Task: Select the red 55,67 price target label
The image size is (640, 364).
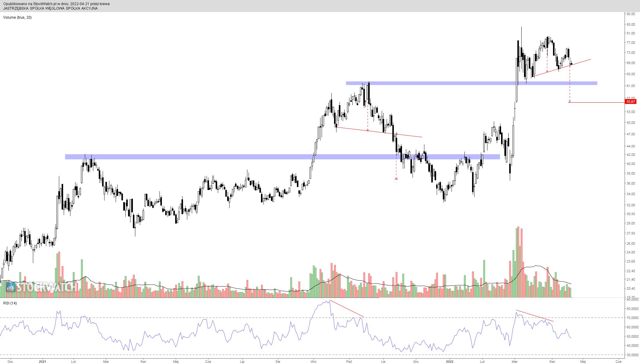Action: [x=631, y=102]
